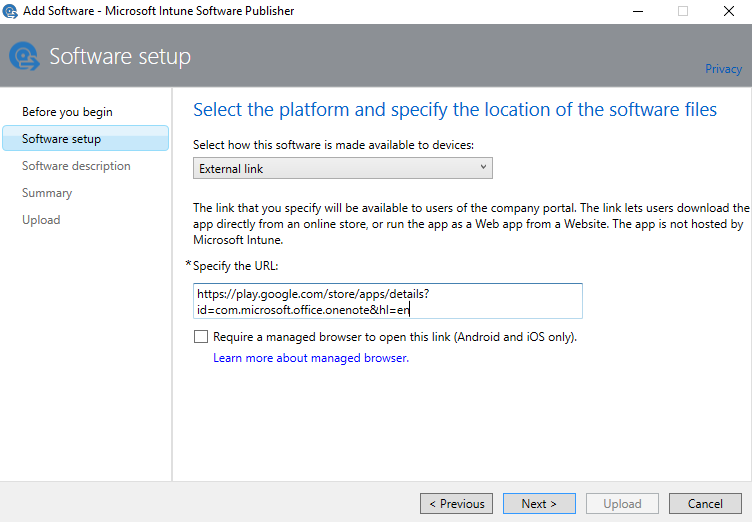Go to Before you begin step

67,112
